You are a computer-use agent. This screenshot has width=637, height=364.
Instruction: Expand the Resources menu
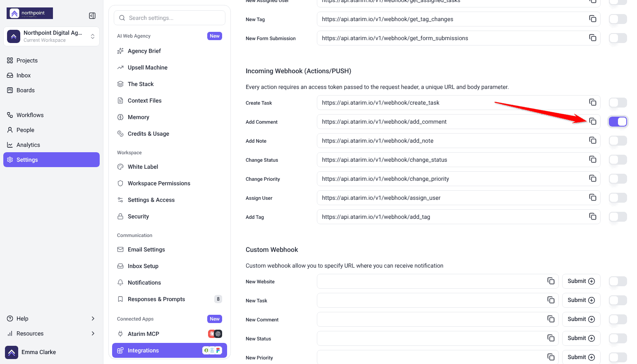(51, 333)
